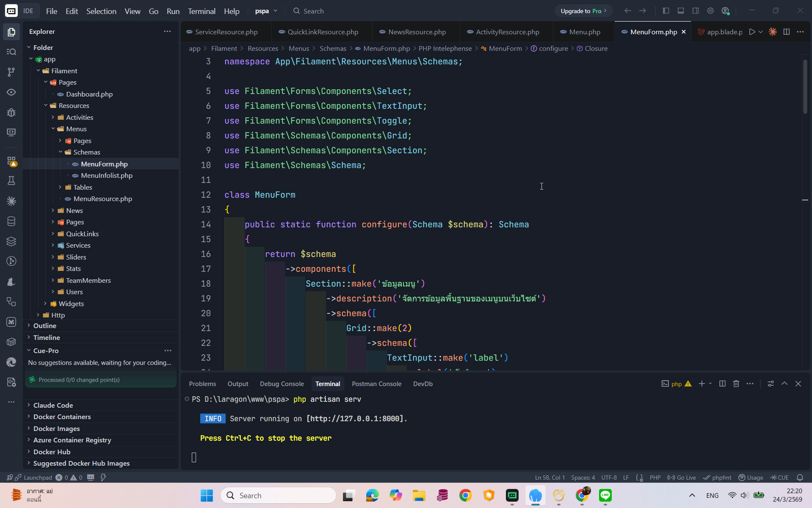Click the split editor icon
The width and height of the screenshot is (812, 508).
click(x=786, y=32)
